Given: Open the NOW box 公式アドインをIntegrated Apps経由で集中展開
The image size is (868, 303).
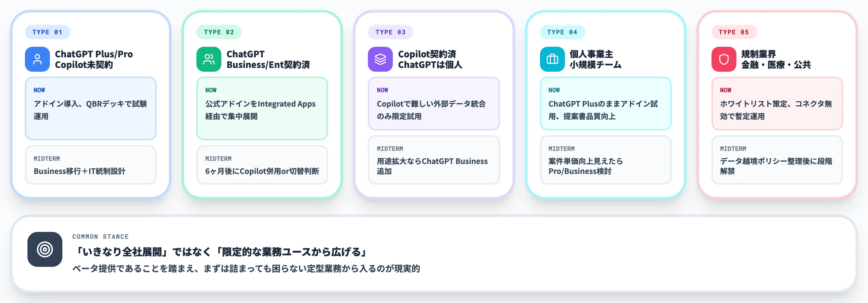Looking at the screenshot, I should click(262, 108).
